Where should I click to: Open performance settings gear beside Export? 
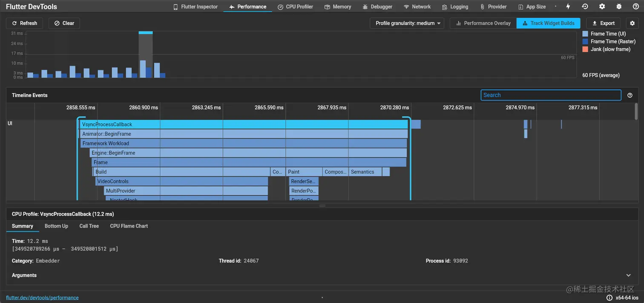tap(632, 23)
